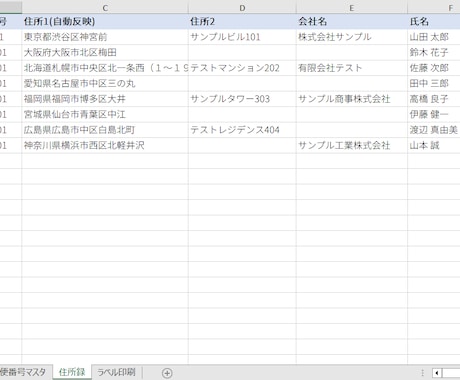Open the ラベル印刷 sheet tab
Screen dimensions: 460x380
coord(116,372)
